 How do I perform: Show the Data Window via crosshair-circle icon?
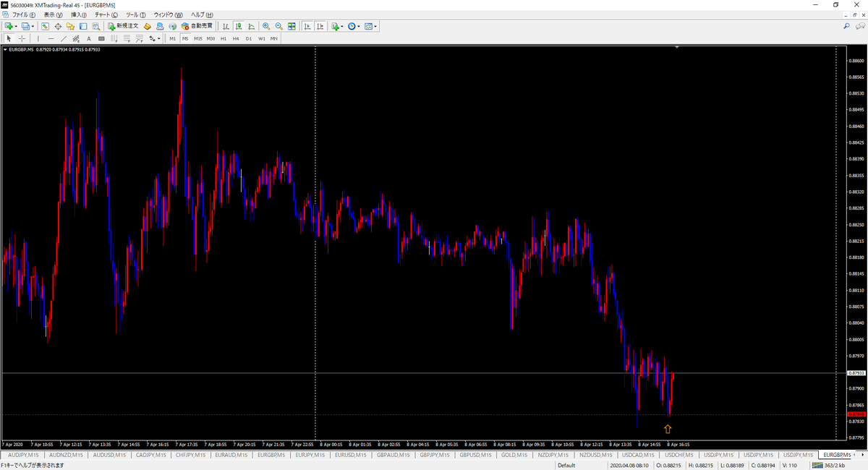58,26
